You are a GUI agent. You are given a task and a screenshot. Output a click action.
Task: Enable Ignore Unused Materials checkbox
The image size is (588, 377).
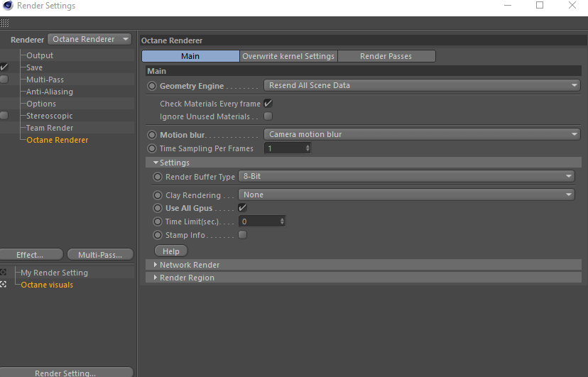[x=268, y=116]
